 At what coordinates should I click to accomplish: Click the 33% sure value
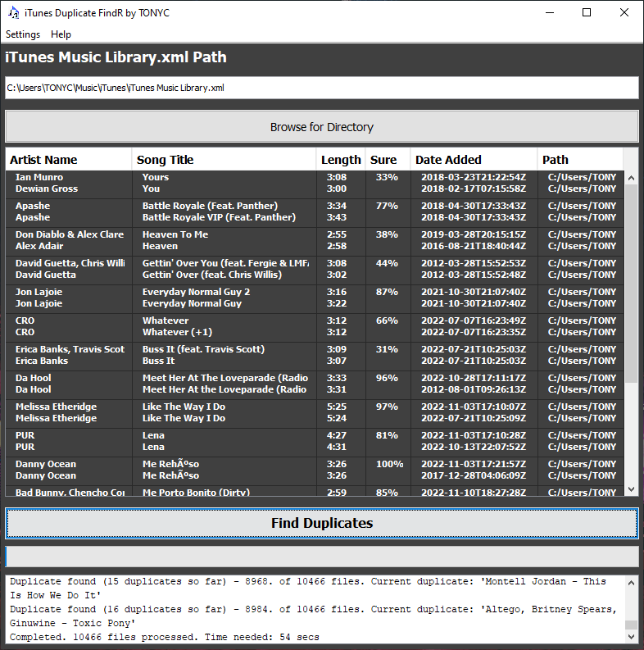[387, 177]
